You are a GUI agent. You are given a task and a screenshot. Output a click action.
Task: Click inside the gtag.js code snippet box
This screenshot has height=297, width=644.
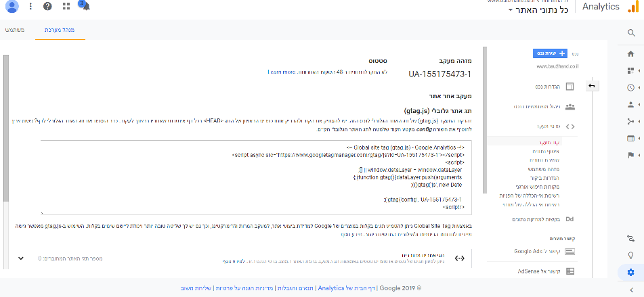point(256,177)
